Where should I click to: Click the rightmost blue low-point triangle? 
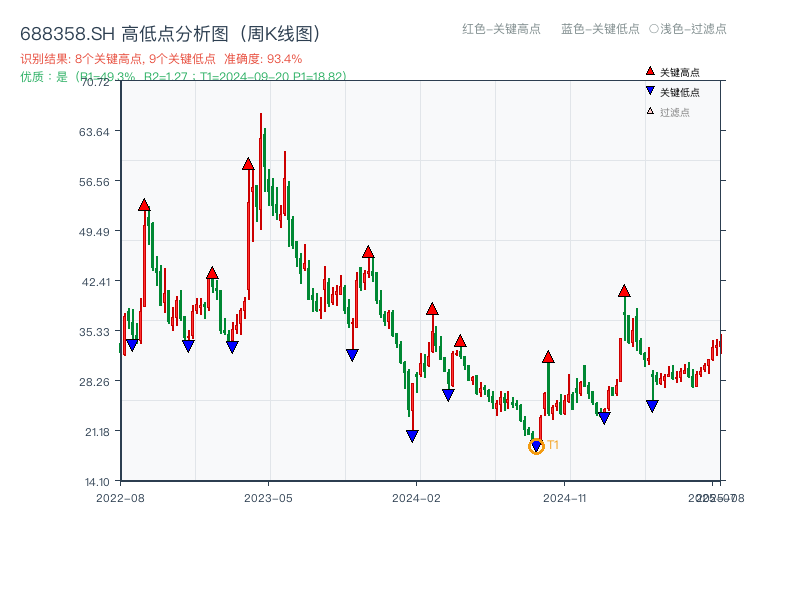651,404
